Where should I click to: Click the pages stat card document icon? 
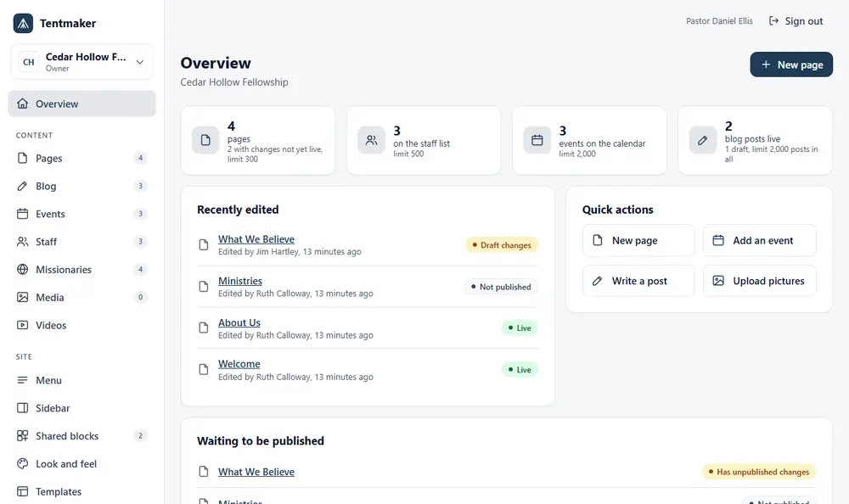click(205, 140)
